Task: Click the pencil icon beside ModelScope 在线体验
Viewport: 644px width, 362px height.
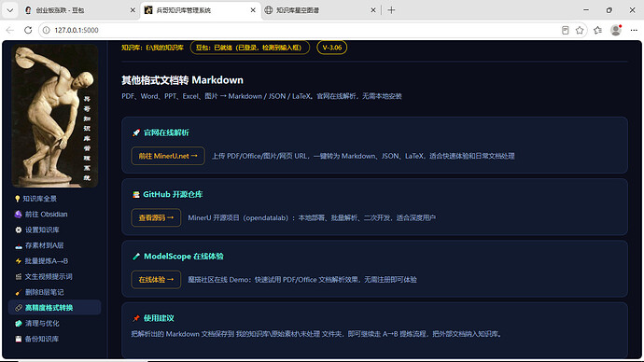Action: pyautogui.click(x=136, y=257)
